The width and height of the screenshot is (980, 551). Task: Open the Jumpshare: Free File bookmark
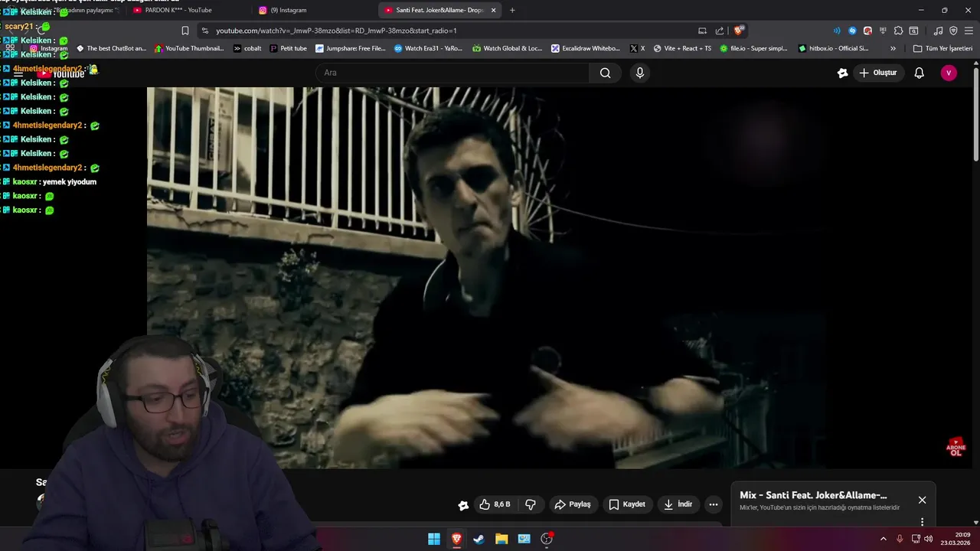pos(351,48)
